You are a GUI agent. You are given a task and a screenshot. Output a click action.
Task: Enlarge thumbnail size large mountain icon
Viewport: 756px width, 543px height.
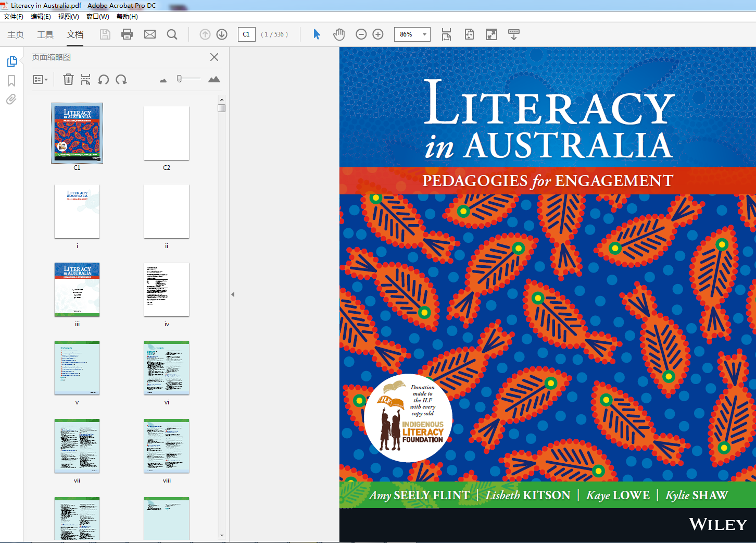[214, 79]
